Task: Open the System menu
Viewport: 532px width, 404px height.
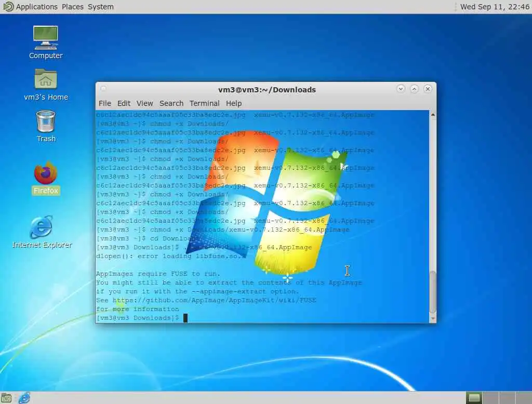Action: 100,7
